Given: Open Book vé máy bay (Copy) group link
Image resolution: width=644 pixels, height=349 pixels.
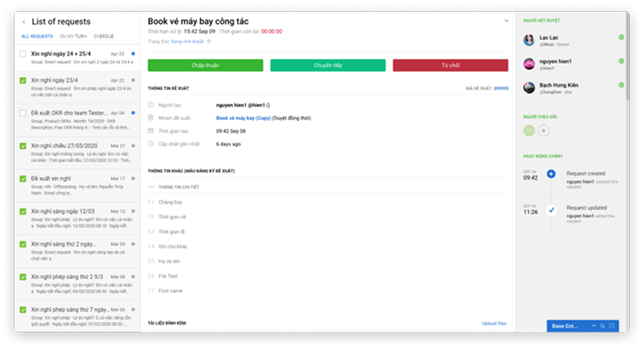Looking at the screenshot, I should [x=244, y=118].
